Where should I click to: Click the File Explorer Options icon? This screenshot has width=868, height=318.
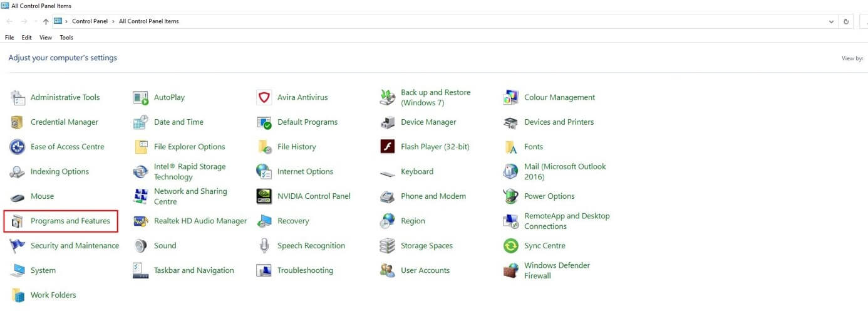(x=141, y=147)
